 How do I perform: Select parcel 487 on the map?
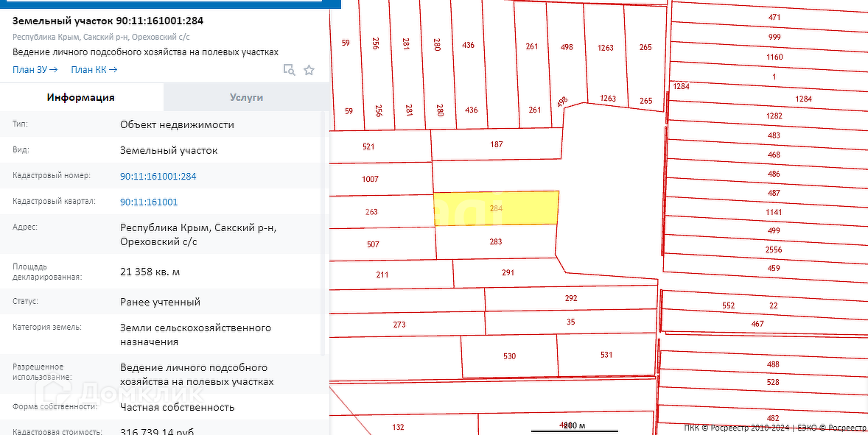coord(774,193)
